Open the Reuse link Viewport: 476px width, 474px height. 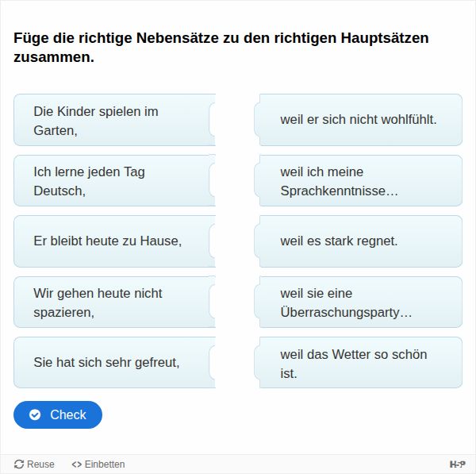35,464
